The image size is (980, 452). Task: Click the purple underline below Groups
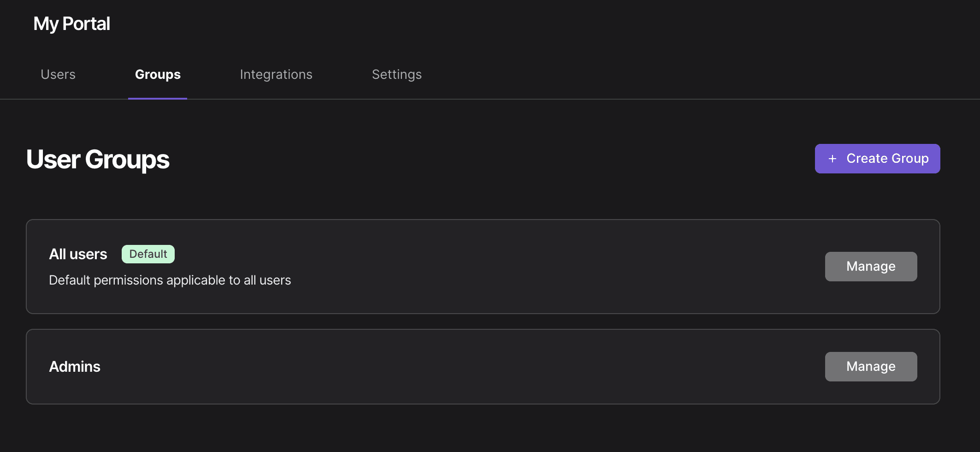158,98
